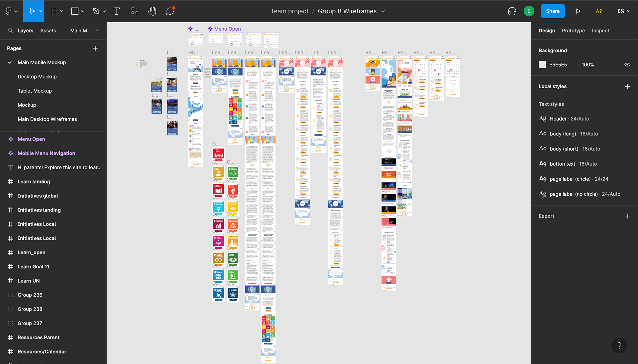This screenshot has width=638, height=364.
Task: Click the E5E5E5 background color swatch
Action: 542,65
